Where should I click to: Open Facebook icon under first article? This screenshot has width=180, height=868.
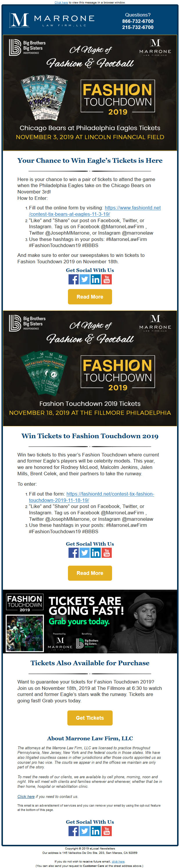73,279
